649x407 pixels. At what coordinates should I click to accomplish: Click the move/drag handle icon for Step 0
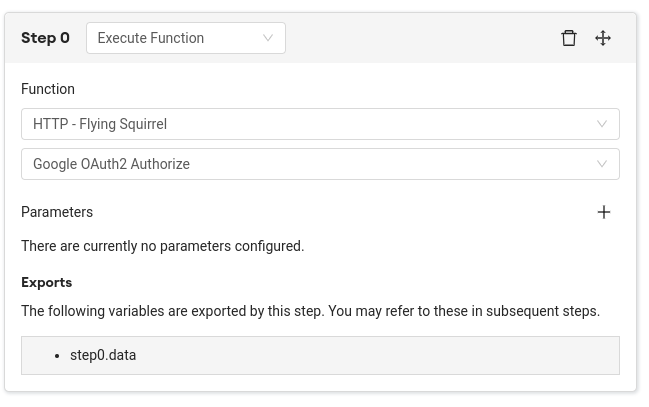click(x=603, y=38)
